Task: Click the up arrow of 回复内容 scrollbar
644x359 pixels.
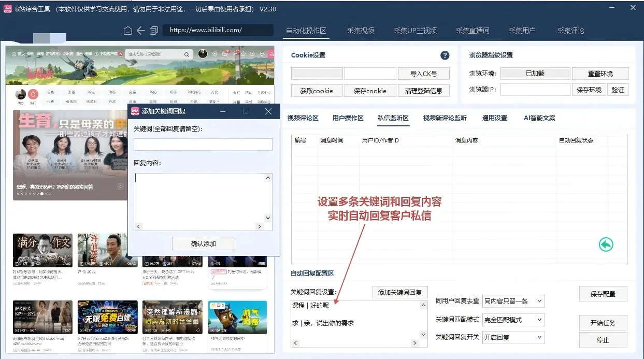Action: (x=268, y=178)
